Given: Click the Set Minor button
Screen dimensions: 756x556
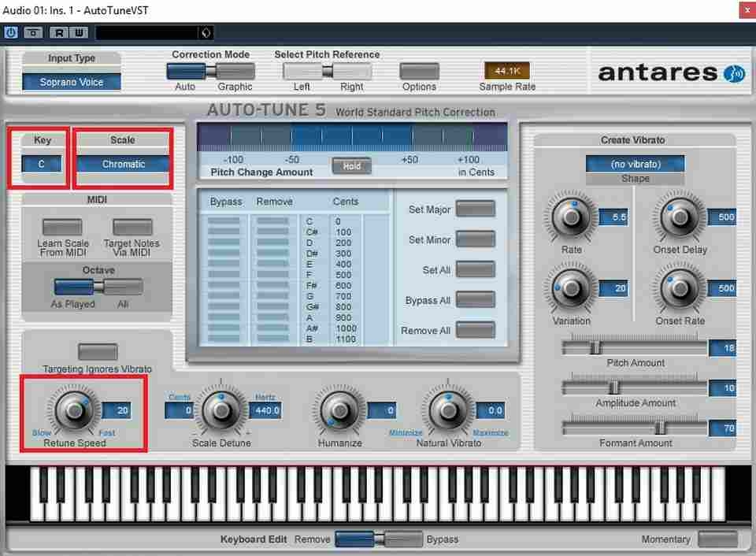Looking at the screenshot, I should click(x=476, y=239).
